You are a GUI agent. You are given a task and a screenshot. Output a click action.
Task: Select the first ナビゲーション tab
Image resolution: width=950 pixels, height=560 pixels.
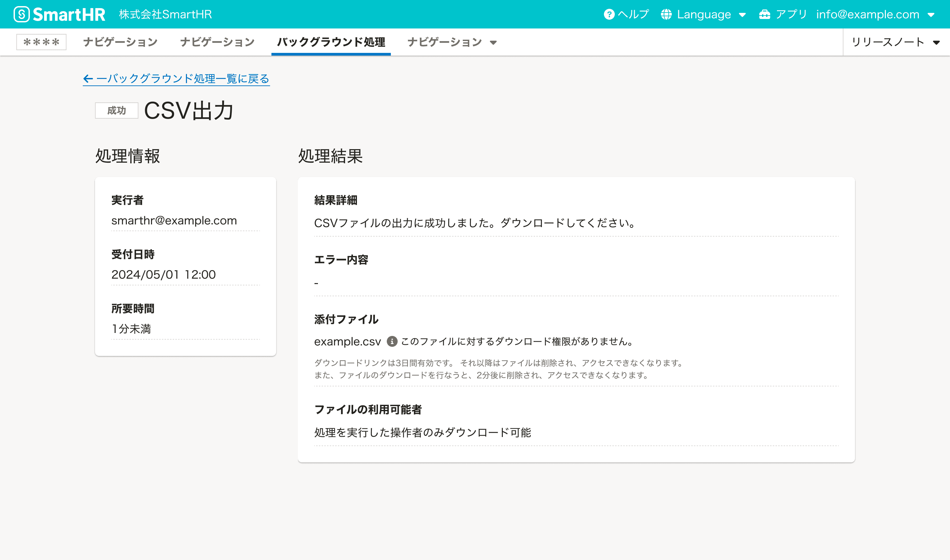click(120, 42)
